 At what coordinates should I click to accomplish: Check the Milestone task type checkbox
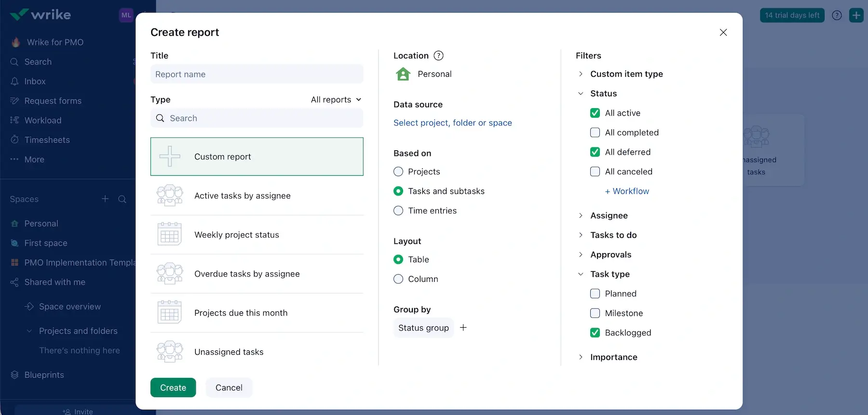pos(595,313)
